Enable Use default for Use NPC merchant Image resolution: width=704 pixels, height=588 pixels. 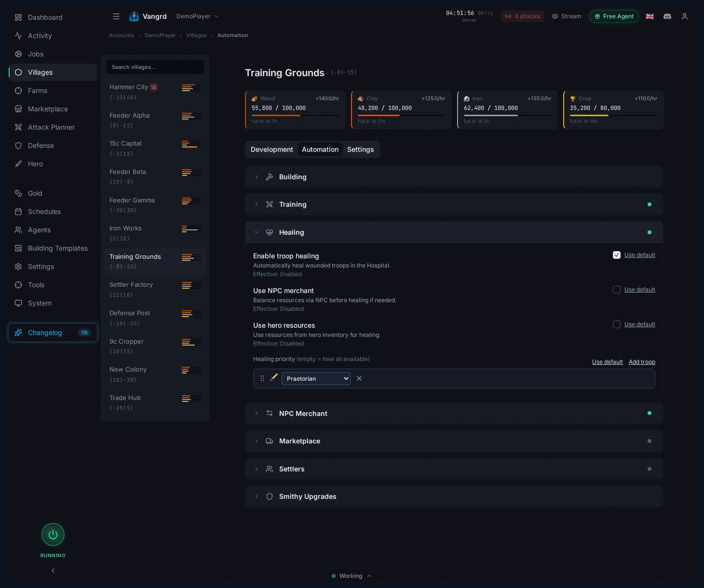click(x=617, y=290)
